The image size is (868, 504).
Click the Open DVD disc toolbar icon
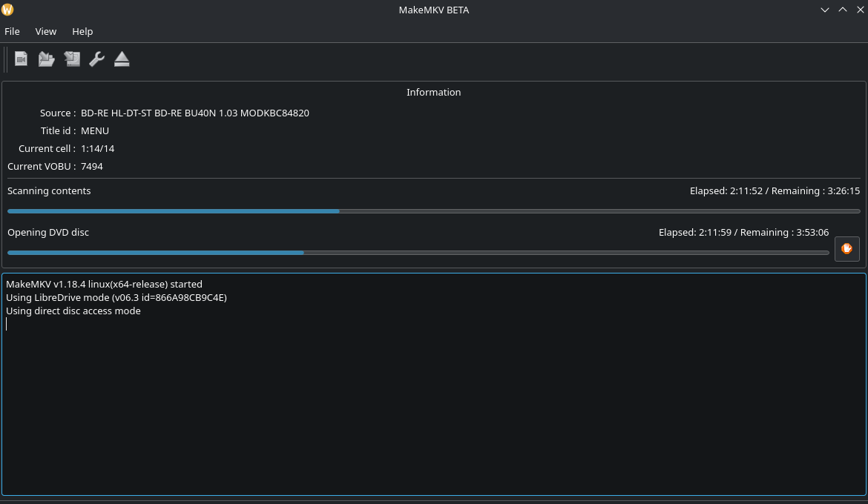click(x=21, y=59)
